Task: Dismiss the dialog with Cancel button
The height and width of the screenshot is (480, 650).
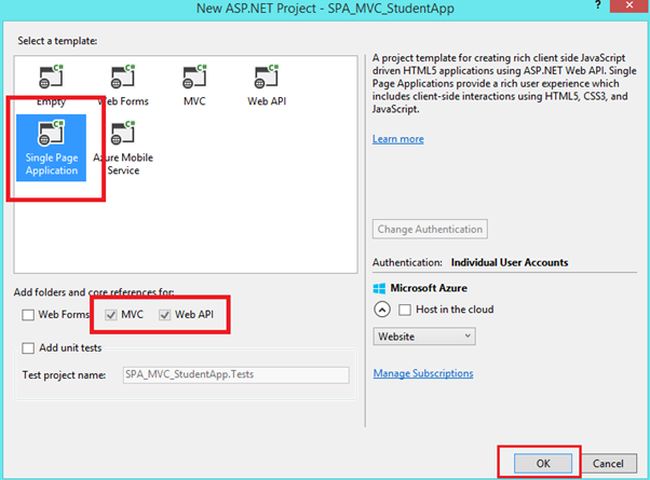Action: (608, 463)
